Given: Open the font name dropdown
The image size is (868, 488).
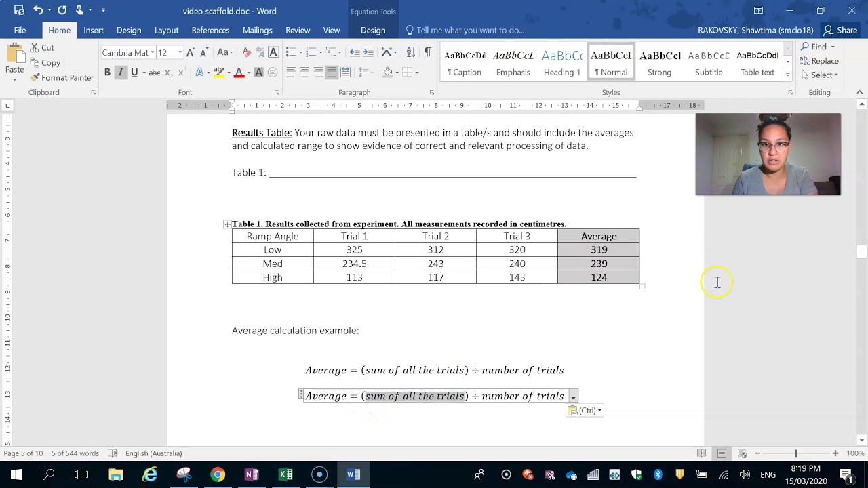Looking at the screenshot, I should (153, 53).
